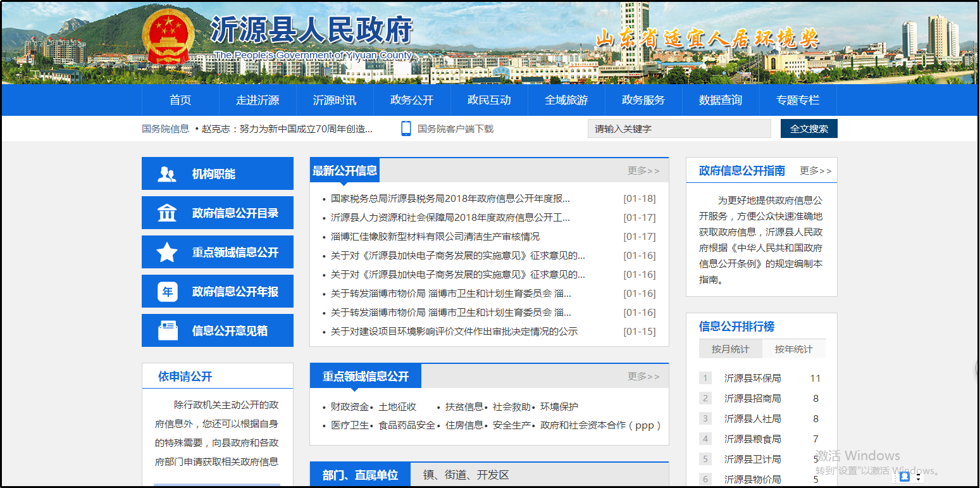Open the 全域旅游 navigation menu item
The height and width of the screenshot is (488, 980).
[566, 100]
